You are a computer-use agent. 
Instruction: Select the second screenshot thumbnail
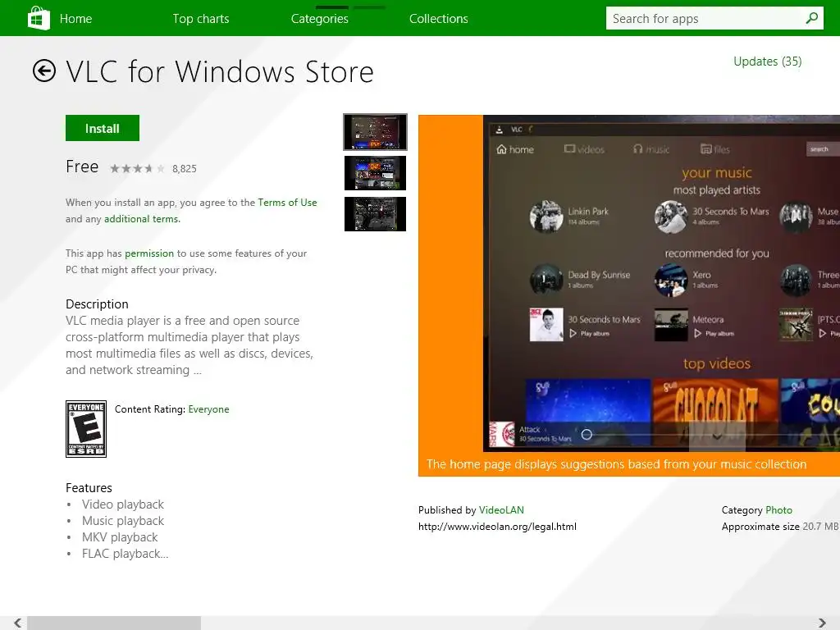pos(375,173)
